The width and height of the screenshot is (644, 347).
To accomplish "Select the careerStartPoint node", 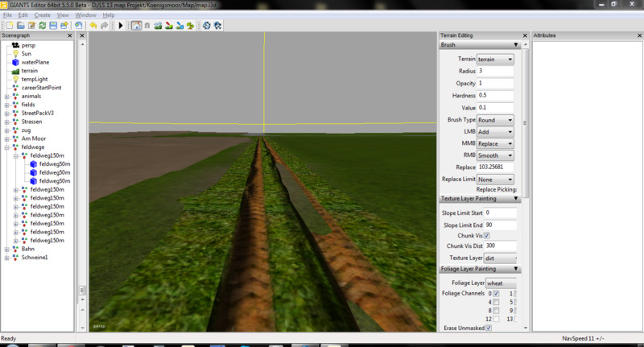I will point(41,88).
